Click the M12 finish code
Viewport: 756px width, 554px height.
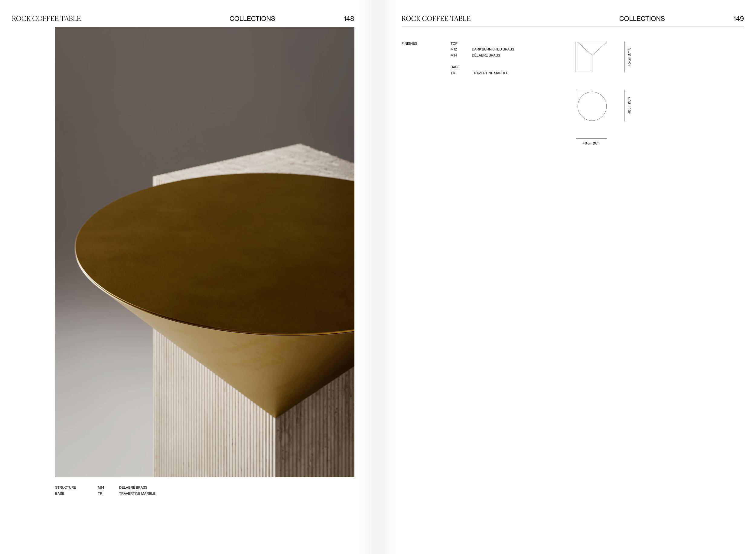click(453, 49)
